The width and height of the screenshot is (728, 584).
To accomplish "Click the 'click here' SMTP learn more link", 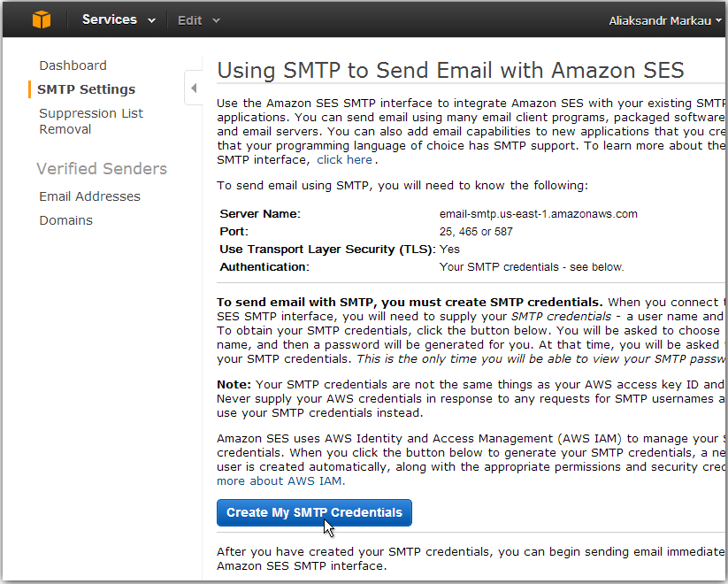I will 344,159.
